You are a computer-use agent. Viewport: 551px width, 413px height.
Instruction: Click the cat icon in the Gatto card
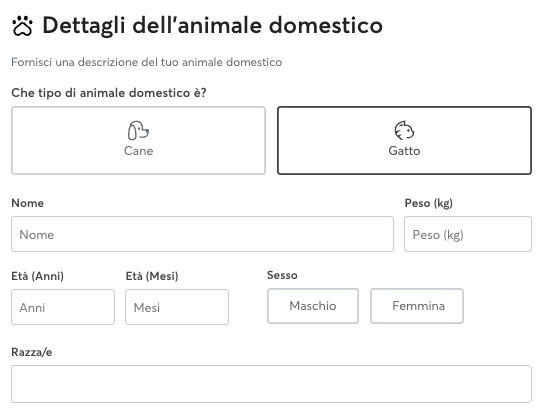point(404,130)
